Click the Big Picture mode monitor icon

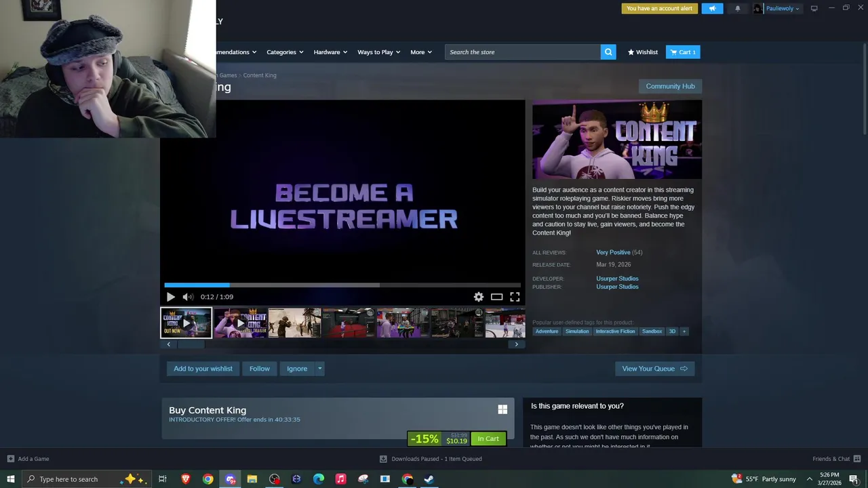(x=814, y=8)
